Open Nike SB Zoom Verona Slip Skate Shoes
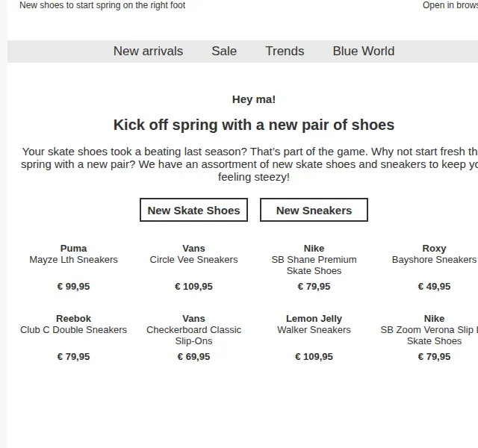The height and width of the screenshot is (448, 478). [429, 335]
